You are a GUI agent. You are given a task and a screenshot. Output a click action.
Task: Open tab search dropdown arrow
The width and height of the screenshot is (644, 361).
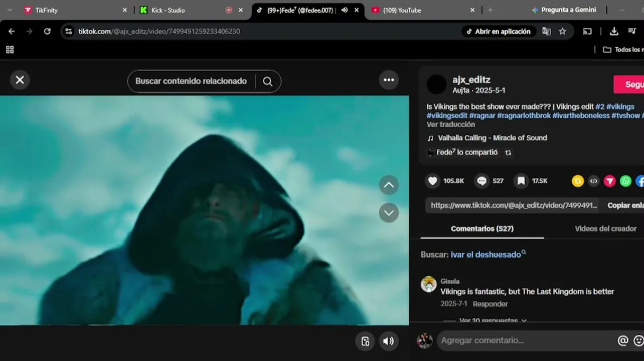pos(10,10)
